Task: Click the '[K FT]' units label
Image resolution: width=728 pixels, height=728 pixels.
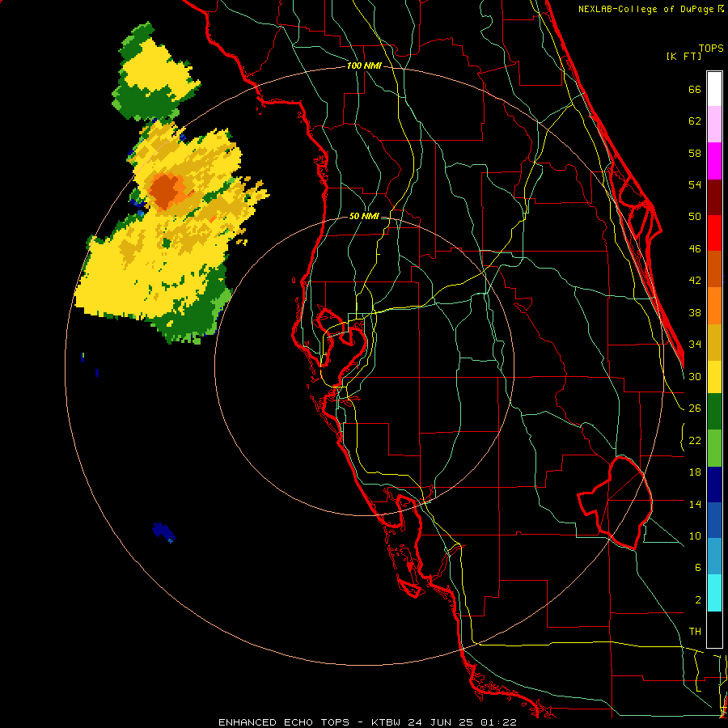Action: click(x=684, y=56)
